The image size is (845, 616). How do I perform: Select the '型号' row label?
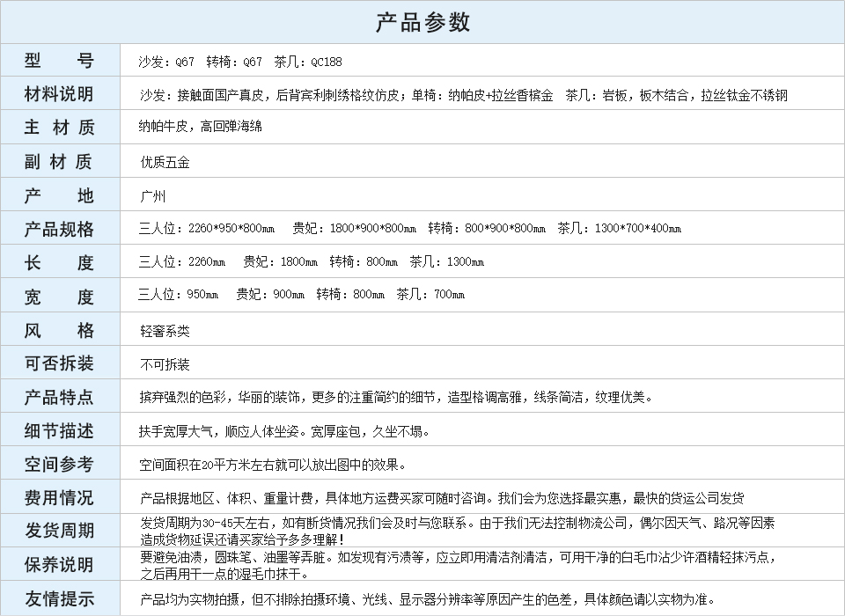pos(59,61)
